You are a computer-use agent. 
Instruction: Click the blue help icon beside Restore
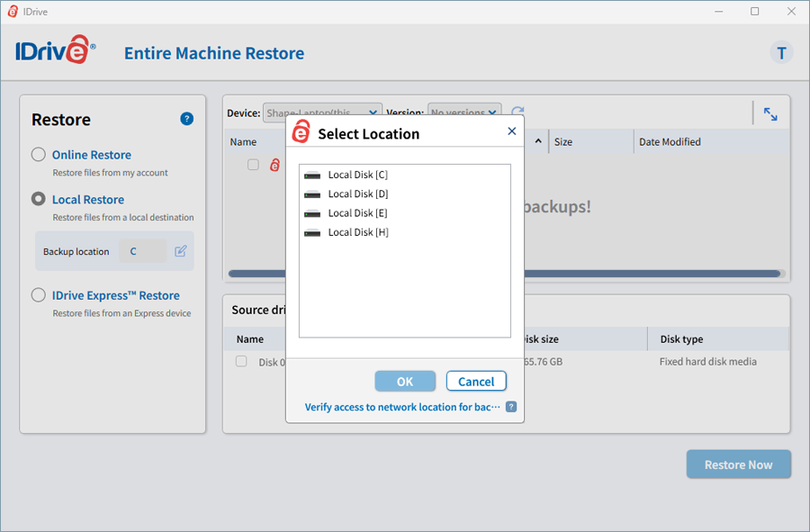[186, 119]
